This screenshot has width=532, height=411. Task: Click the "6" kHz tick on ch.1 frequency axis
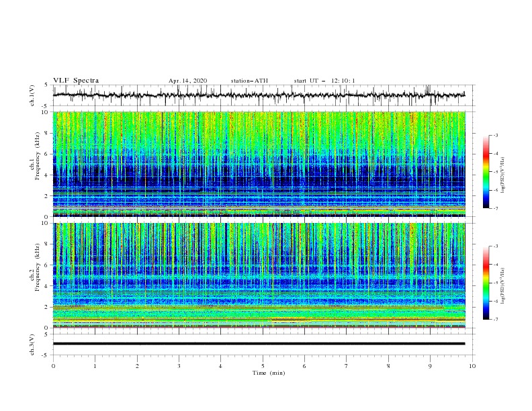tap(47, 154)
